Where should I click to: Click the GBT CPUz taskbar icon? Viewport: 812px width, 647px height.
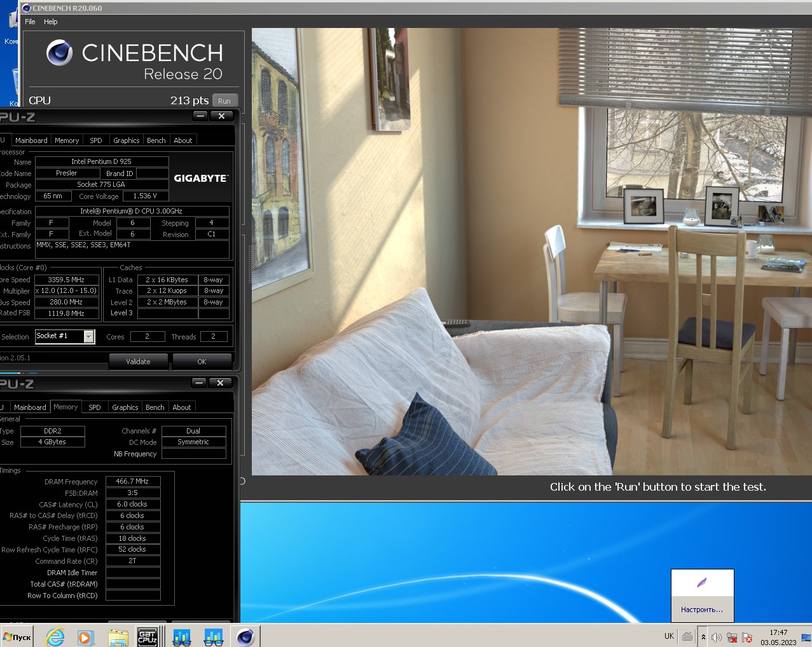point(148,637)
